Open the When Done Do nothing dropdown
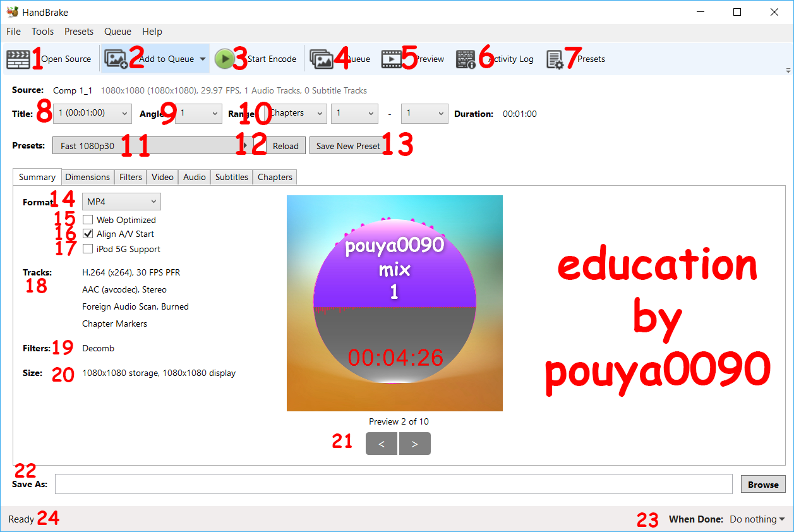Viewport: 794px width, 532px height. [757, 519]
